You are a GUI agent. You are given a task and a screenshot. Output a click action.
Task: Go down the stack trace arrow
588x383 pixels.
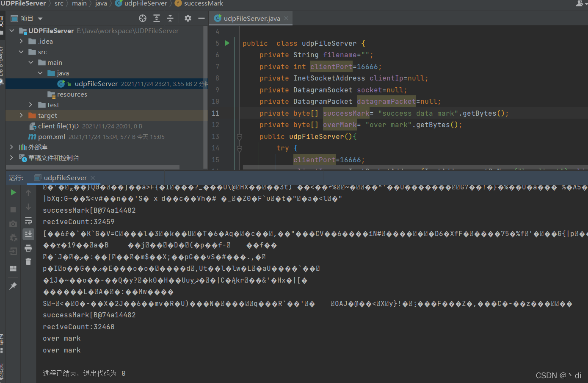(x=28, y=207)
